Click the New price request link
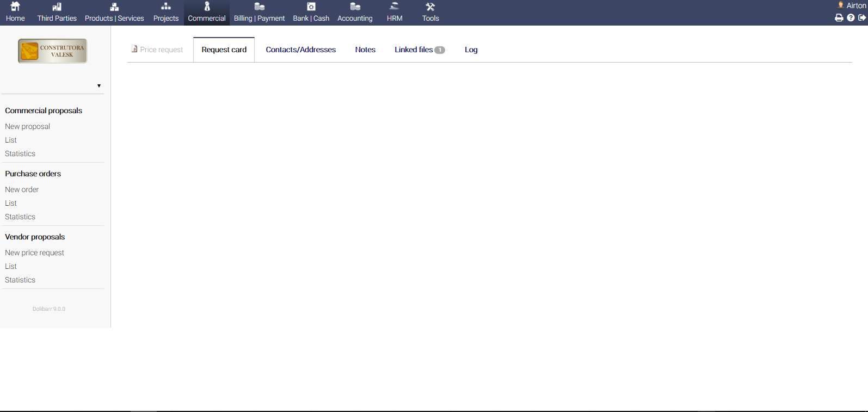 coord(34,253)
